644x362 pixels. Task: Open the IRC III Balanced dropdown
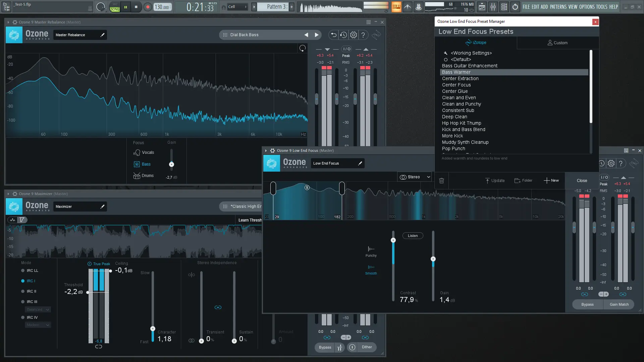[x=38, y=310]
